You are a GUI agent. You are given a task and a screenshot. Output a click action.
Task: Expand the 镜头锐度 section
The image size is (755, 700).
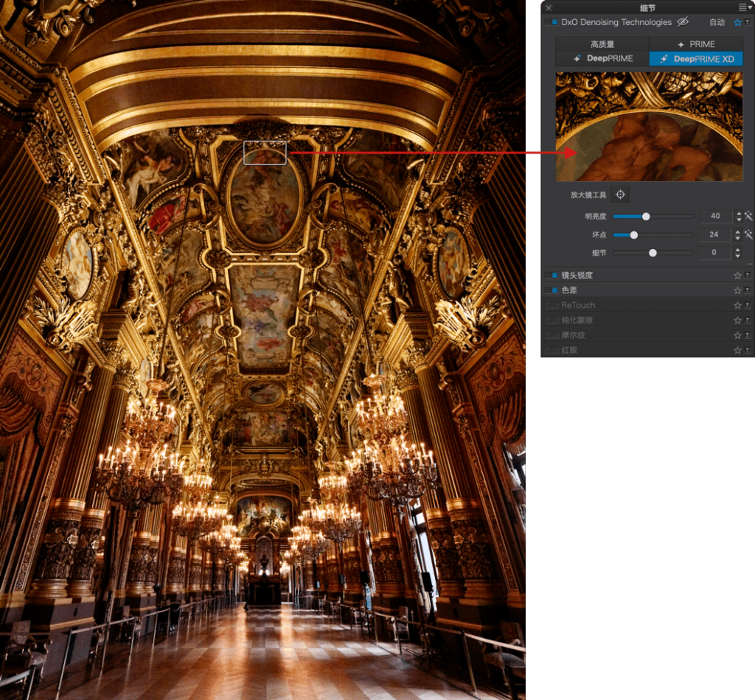(x=577, y=275)
